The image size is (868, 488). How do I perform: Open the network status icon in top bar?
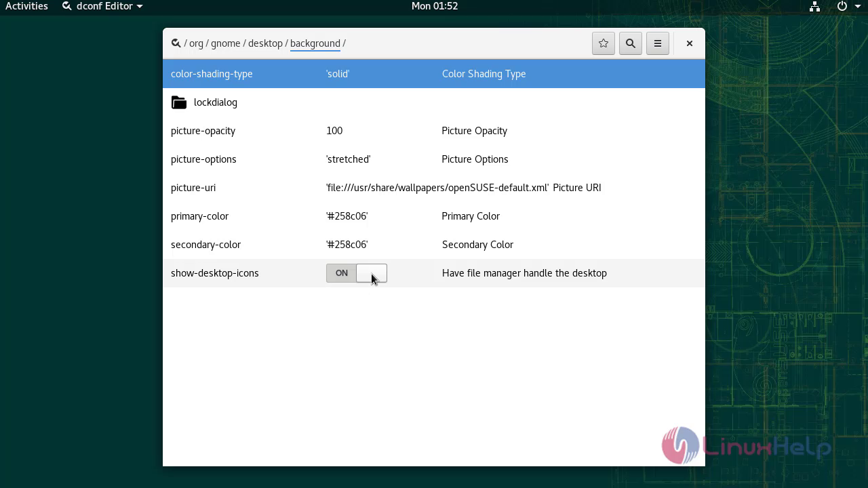pyautogui.click(x=814, y=6)
